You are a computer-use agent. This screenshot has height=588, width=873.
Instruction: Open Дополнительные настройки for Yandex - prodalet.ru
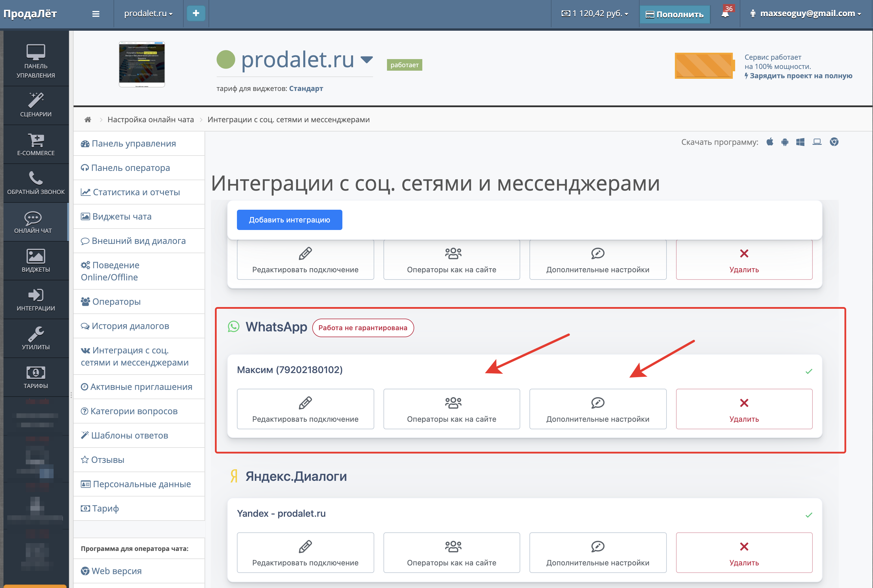click(598, 552)
